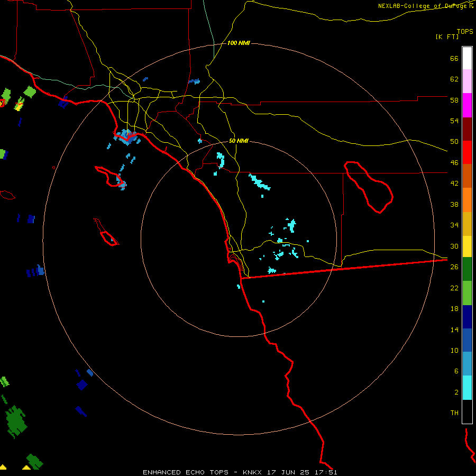Click the navy 22 kft legend swatch
The image size is (476, 476).
[467, 317]
